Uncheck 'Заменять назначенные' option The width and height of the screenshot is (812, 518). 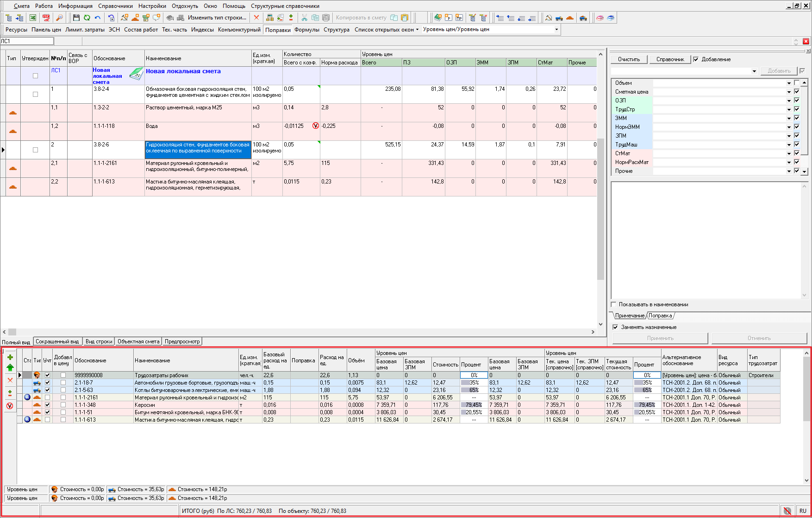click(x=615, y=327)
